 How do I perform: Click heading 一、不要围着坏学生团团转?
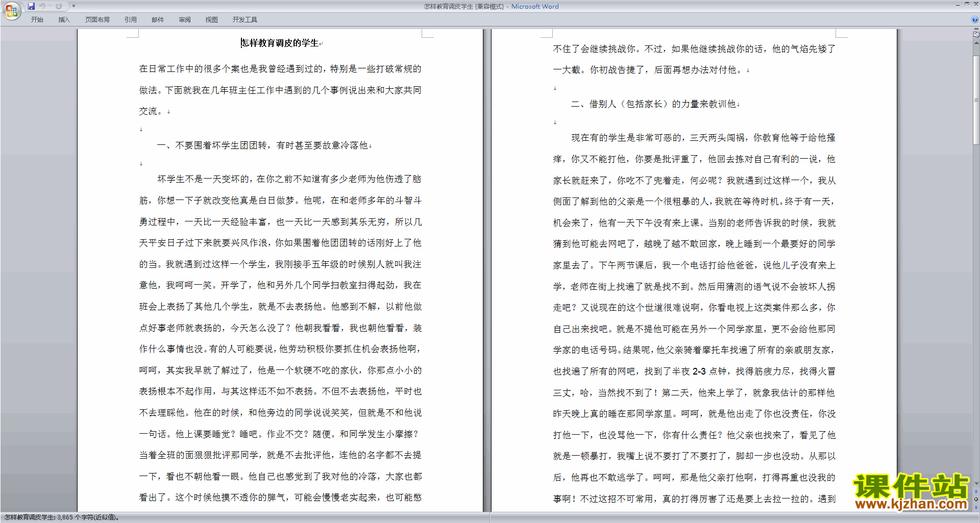click(x=262, y=145)
